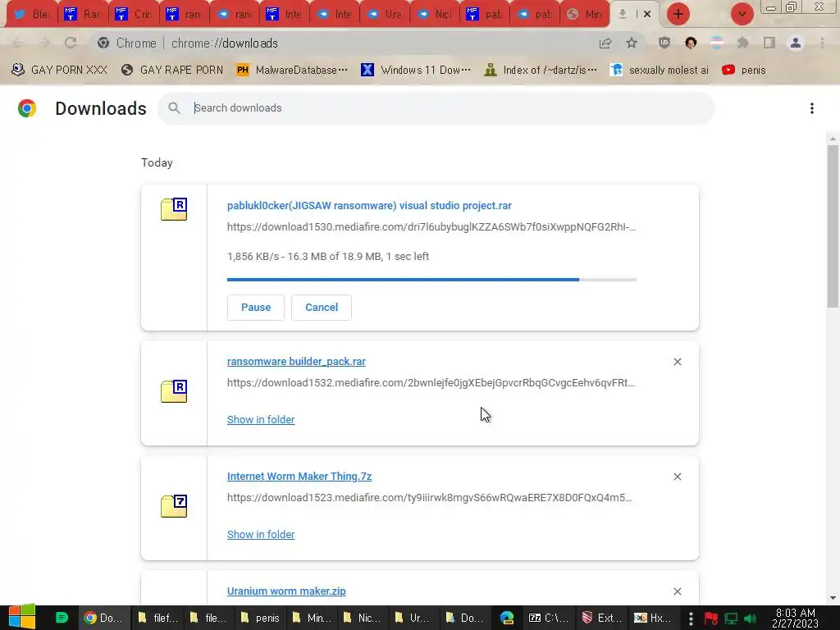This screenshot has width=840, height=630.
Task: Click the mediafire download1532 URL text
Action: 431,383
